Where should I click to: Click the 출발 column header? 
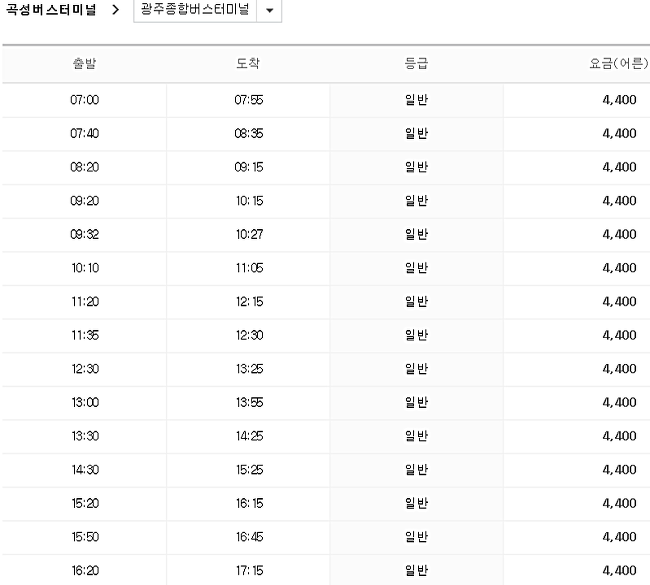pos(85,63)
